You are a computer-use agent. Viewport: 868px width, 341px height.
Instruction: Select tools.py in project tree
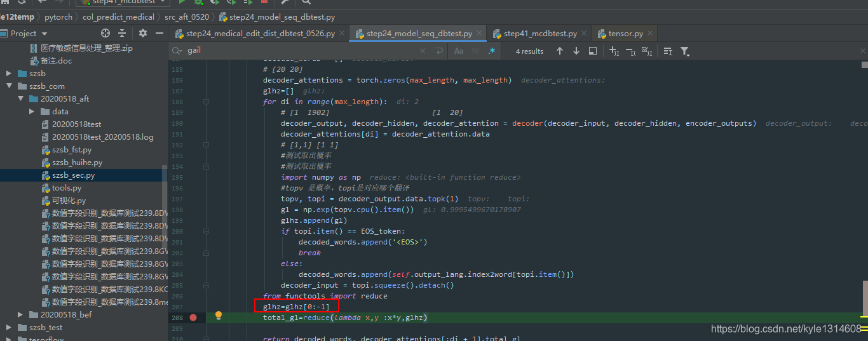(66, 188)
